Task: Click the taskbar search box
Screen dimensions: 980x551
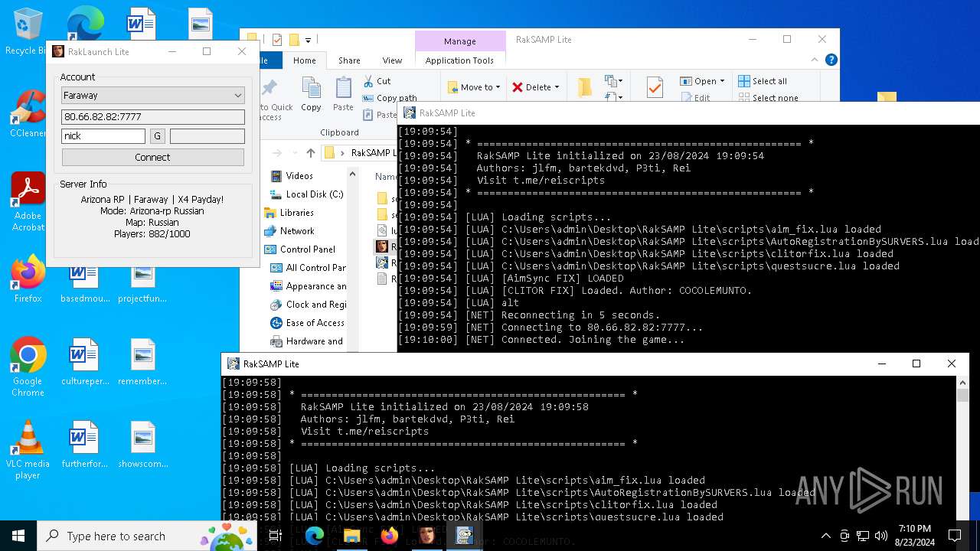Action: [146, 536]
